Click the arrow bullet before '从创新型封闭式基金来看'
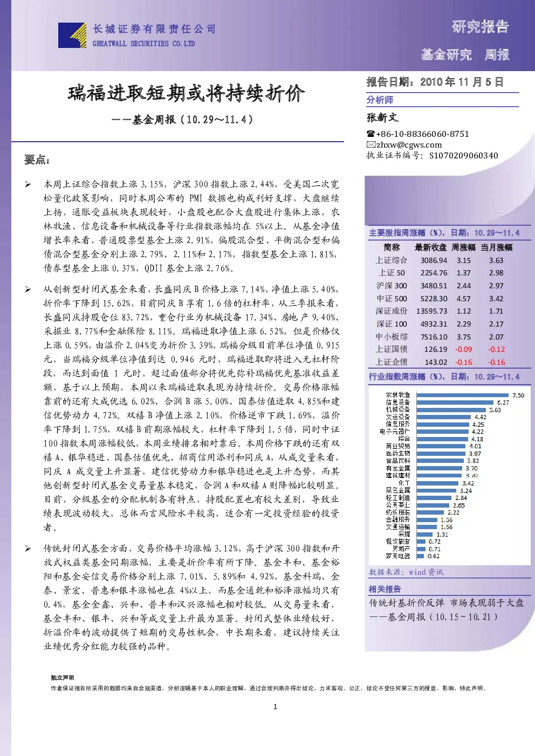 (28, 289)
